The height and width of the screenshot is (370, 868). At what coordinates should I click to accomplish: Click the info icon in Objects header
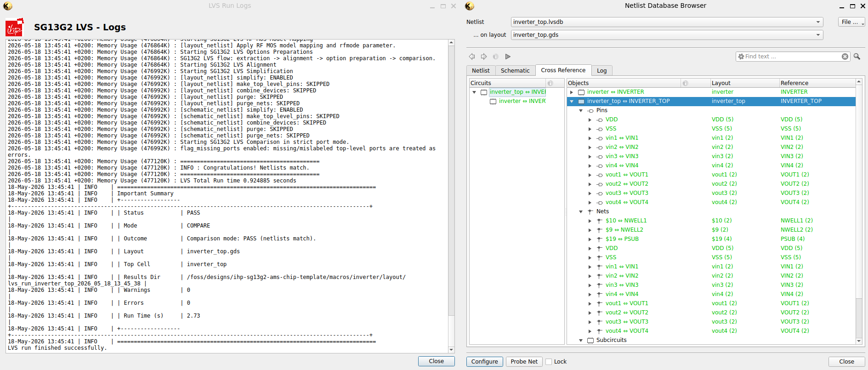click(685, 83)
